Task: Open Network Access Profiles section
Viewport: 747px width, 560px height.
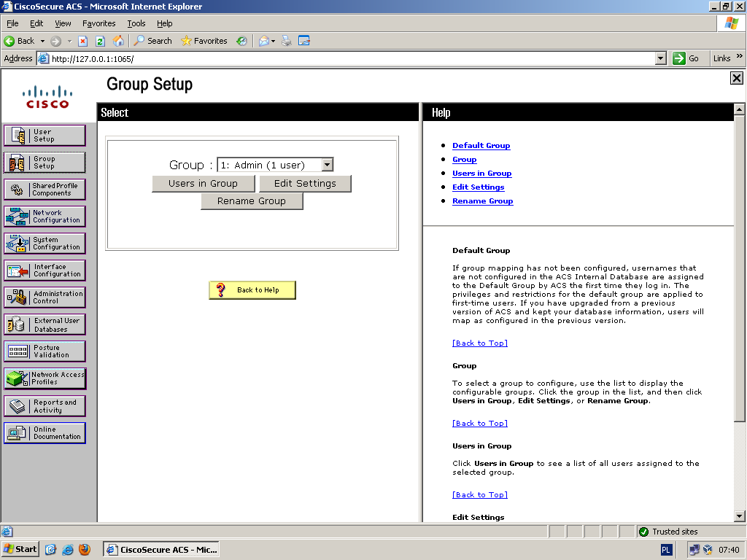Action: pyautogui.click(x=44, y=378)
